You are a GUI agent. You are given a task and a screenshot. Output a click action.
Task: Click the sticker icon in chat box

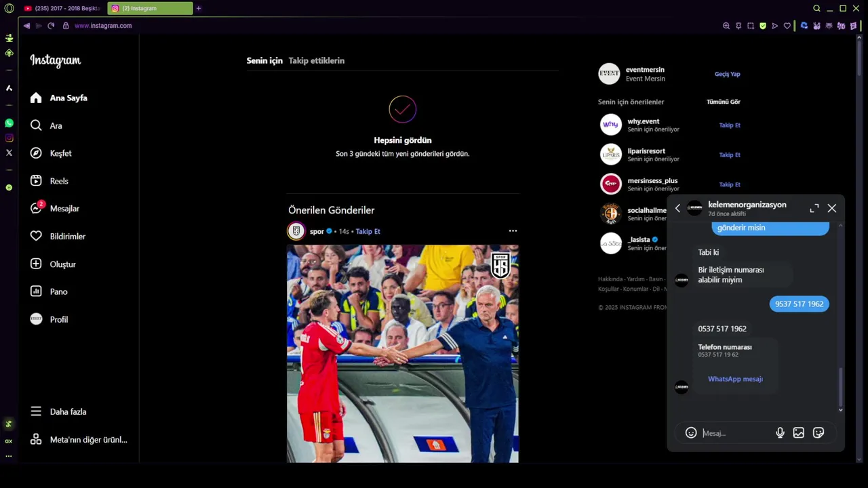[x=818, y=432]
